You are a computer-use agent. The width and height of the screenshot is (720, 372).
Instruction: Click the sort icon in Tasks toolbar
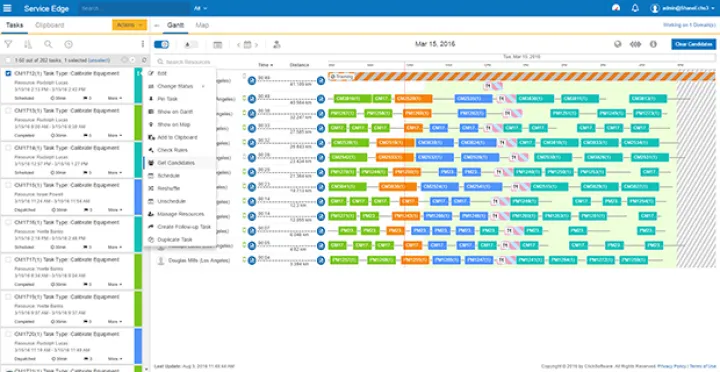(x=28, y=44)
